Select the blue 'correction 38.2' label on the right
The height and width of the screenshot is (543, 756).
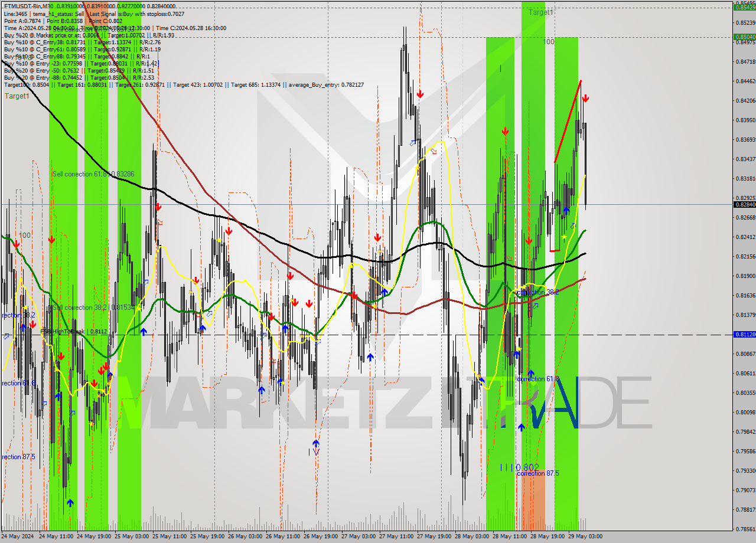click(537, 292)
